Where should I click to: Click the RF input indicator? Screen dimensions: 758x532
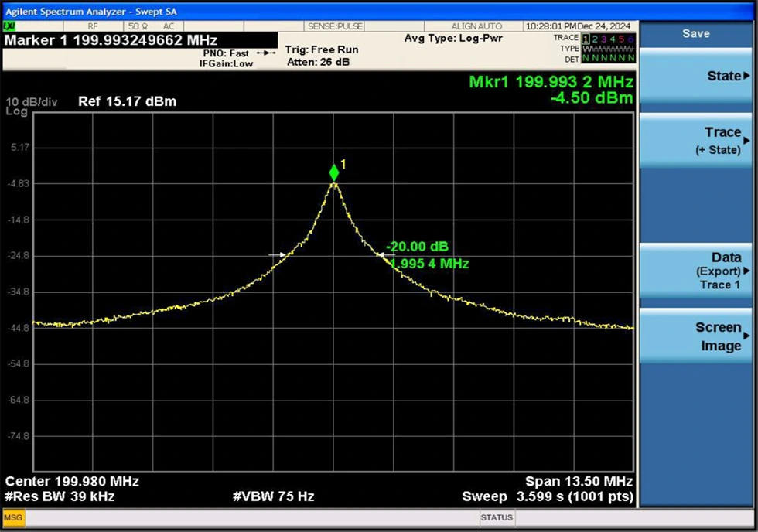(x=93, y=26)
